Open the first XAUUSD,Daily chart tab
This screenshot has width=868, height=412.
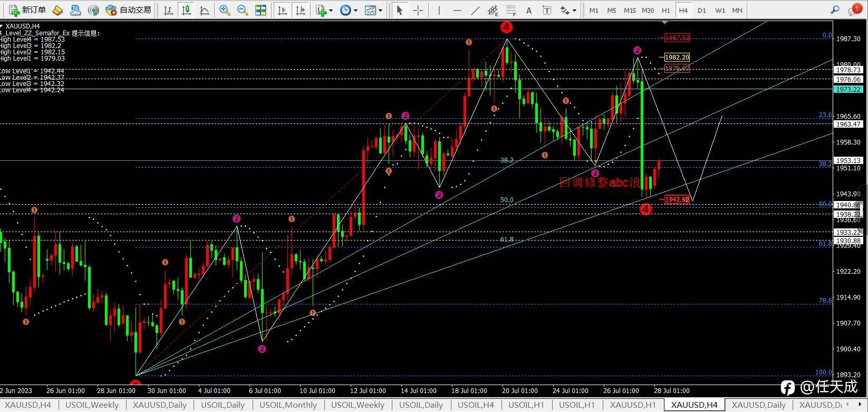[160, 405]
